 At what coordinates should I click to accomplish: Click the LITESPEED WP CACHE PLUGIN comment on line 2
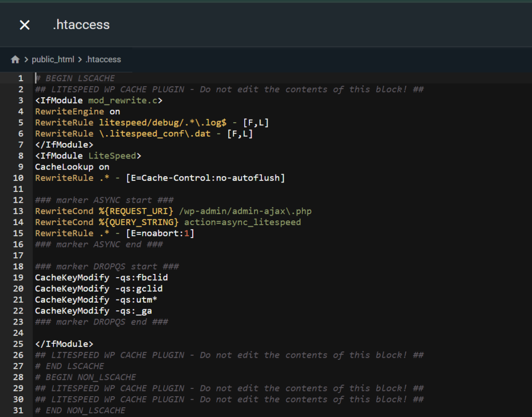pyautogui.click(x=229, y=89)
